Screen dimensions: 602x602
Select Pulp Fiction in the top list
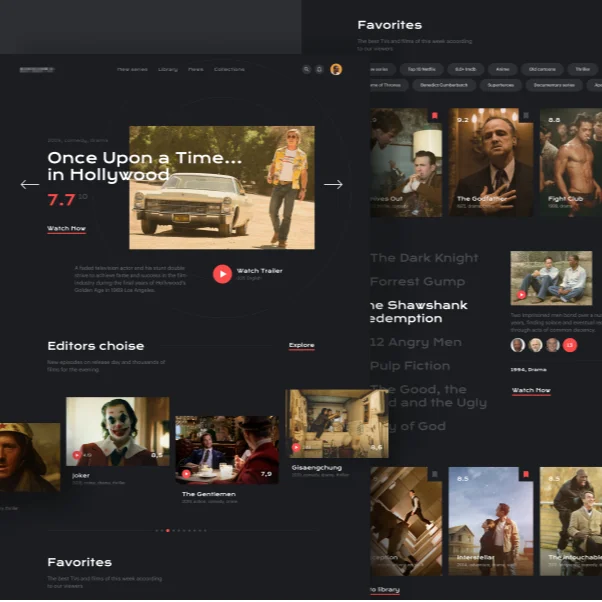[x=410, y=366]
